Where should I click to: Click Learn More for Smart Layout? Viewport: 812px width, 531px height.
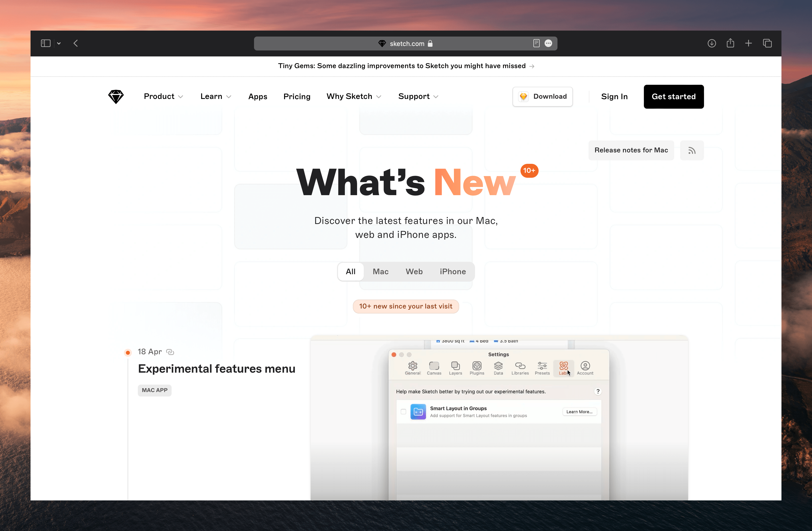(x=579, y=411)
